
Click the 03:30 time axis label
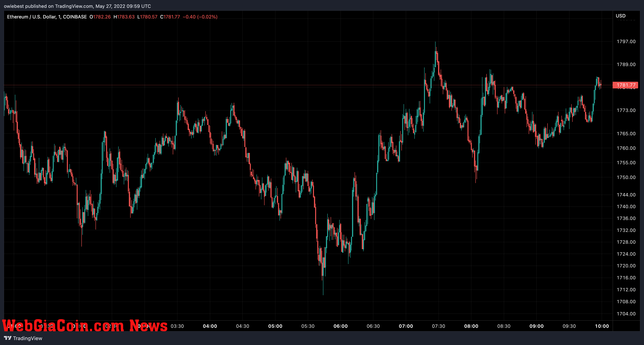[177, 326]
